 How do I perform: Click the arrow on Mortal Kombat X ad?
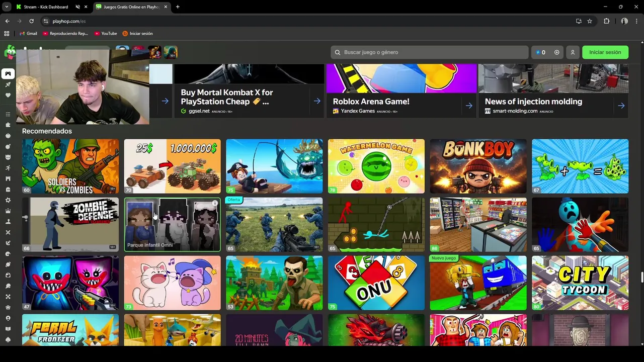[316, 101]
